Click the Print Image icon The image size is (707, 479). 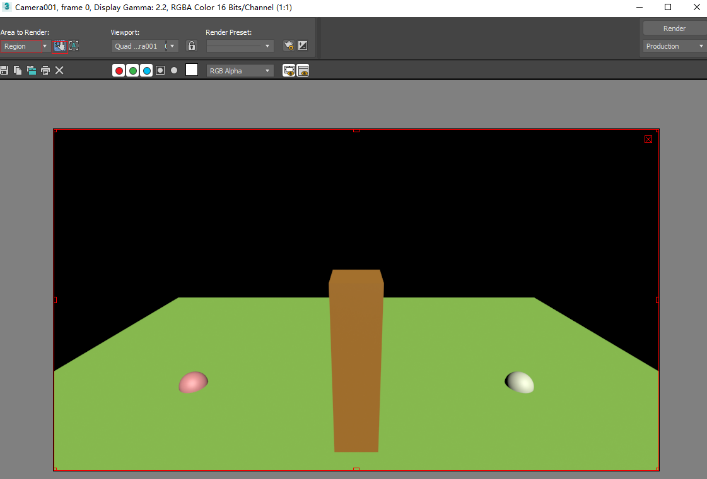pyautogui.click(x=45, y=70)
